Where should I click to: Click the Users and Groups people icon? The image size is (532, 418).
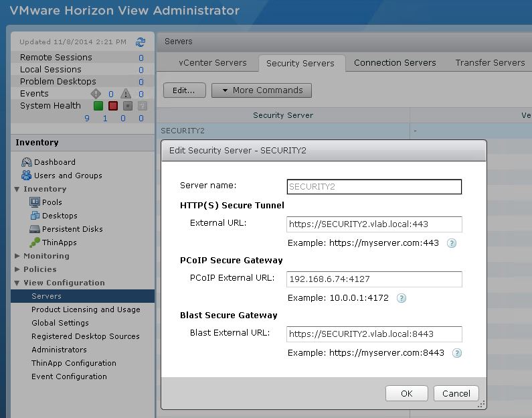click(x=26, y=176)
